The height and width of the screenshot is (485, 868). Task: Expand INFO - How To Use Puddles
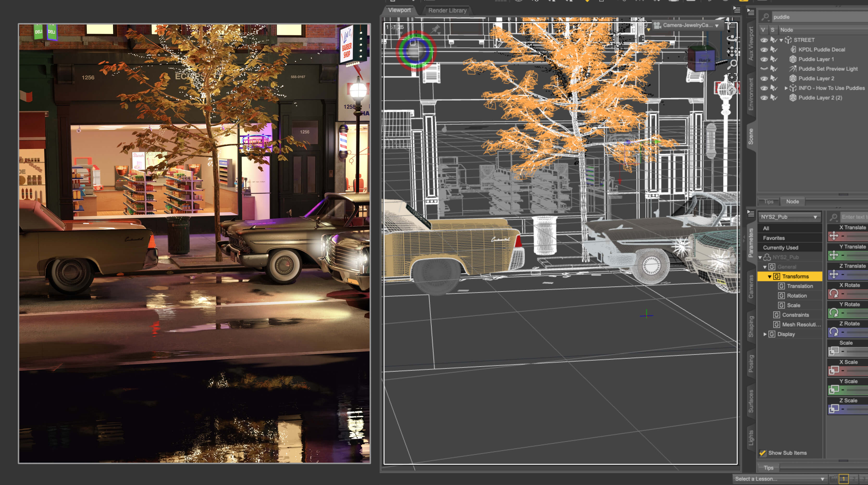coord(786,88)
